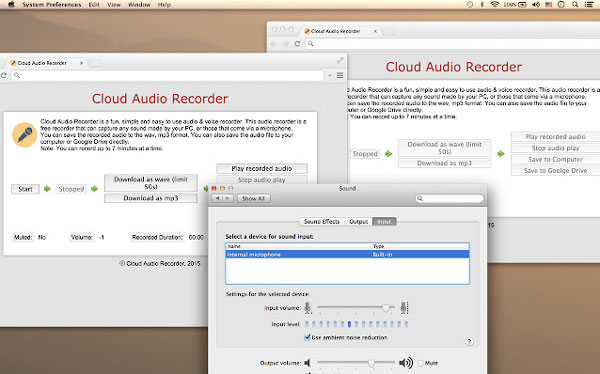Reload the back Cloud Audio Recorder page

pos(297,44)
